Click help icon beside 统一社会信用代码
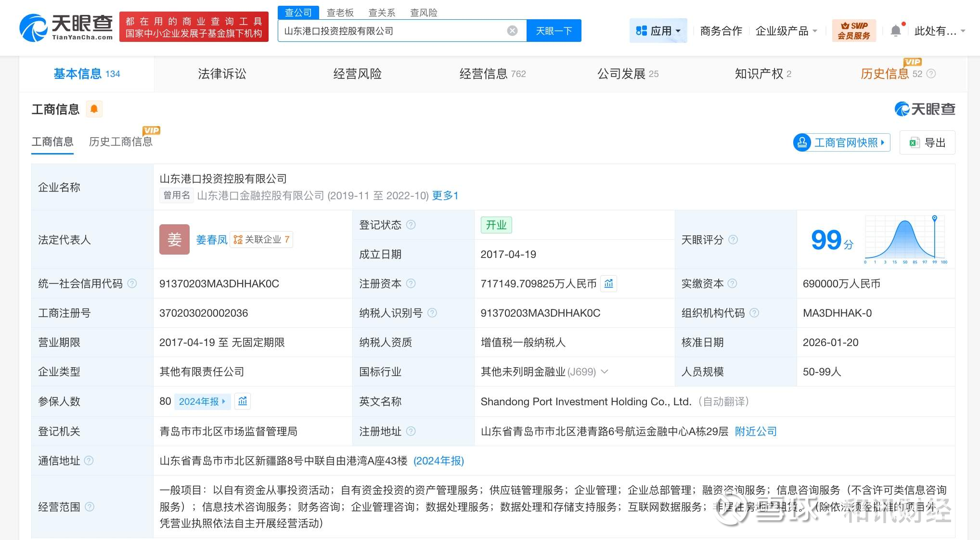Viewport: 980px width, 540px height. (x=132, y=283)
